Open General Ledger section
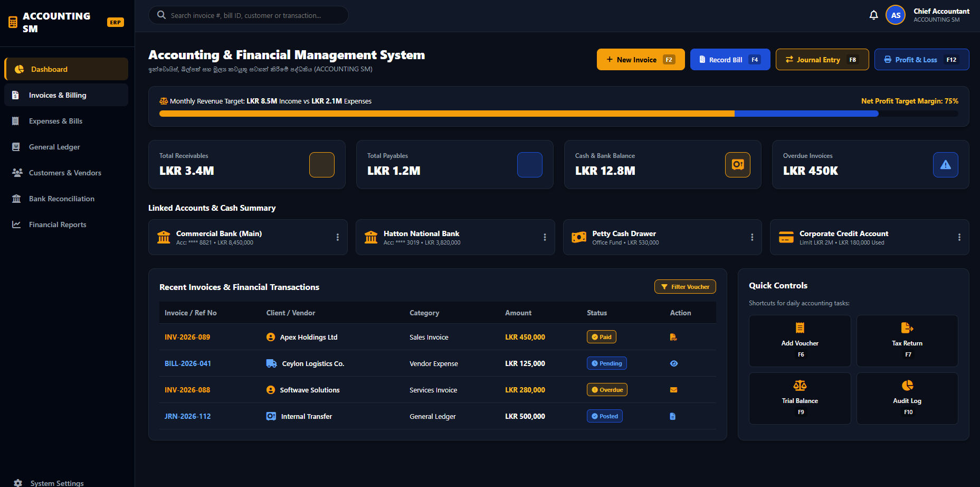Screen dimensions: 980x487 66,147
